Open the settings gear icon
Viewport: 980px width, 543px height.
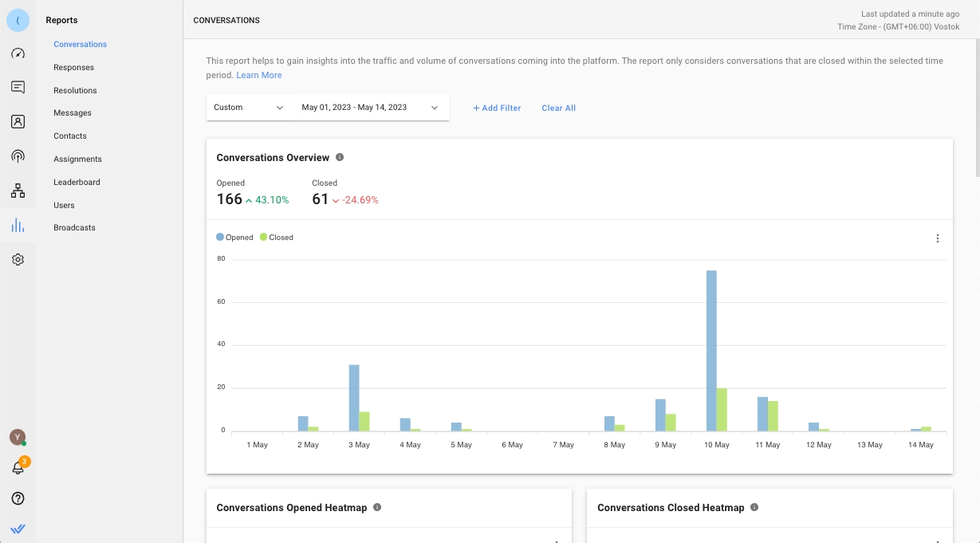(x=18, y=259)
